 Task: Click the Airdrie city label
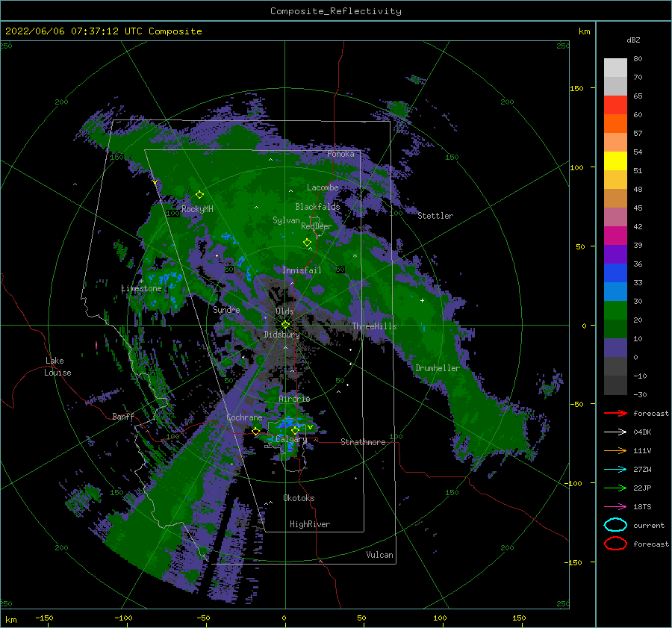click(294, 399)
